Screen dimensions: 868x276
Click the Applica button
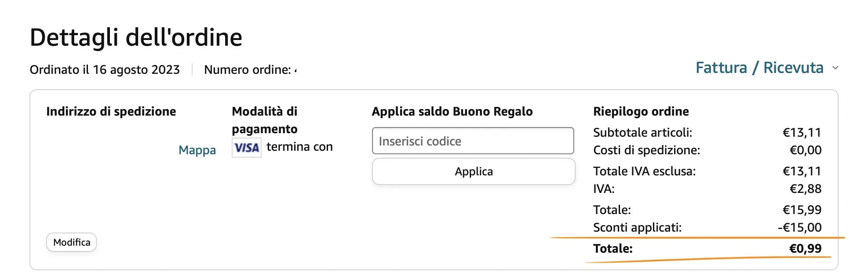(473, 171)
